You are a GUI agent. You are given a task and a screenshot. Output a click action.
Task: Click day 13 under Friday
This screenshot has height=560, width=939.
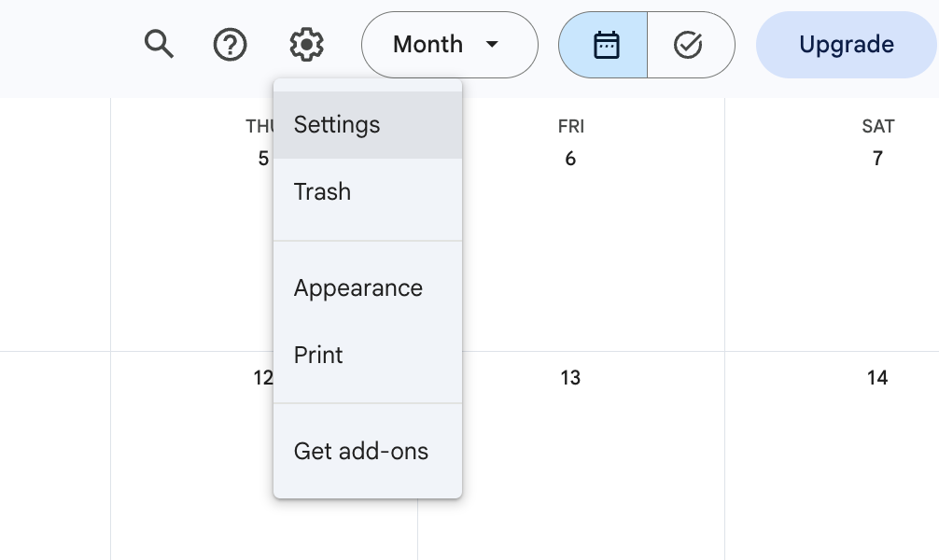click(572, 378)
